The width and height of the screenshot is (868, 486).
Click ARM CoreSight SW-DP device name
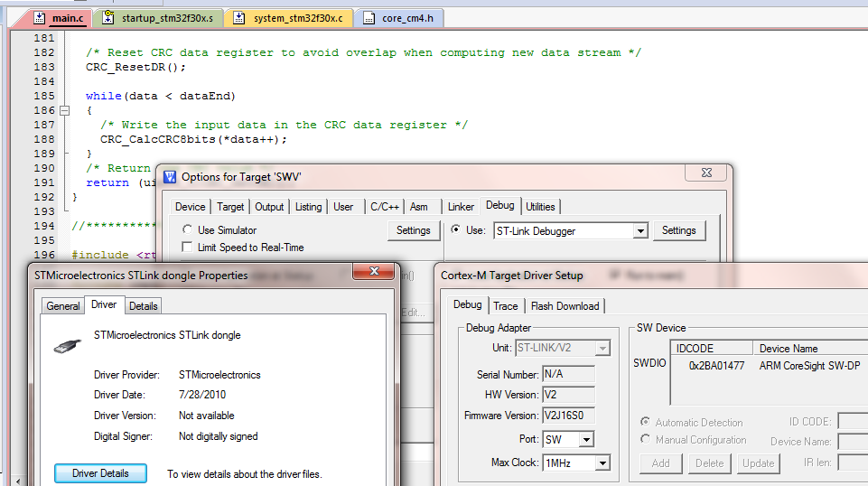[x=810, y=366]
